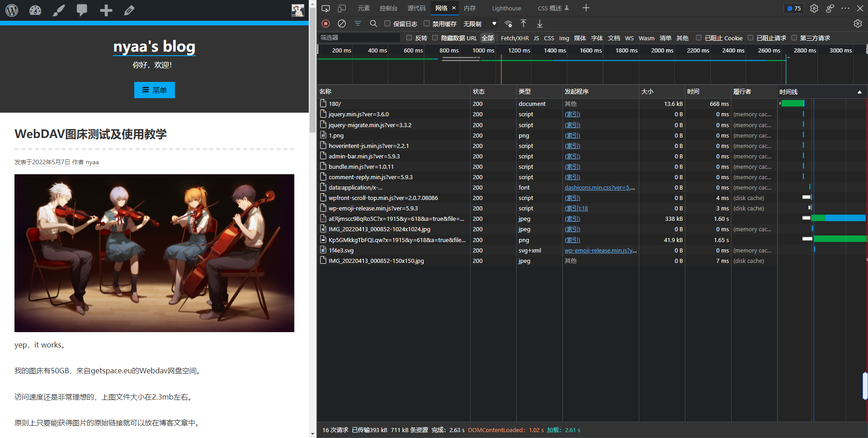Screen dimensions: 868x438
Task: Open the WordPress logo menu
Action: tap(12, 10)
